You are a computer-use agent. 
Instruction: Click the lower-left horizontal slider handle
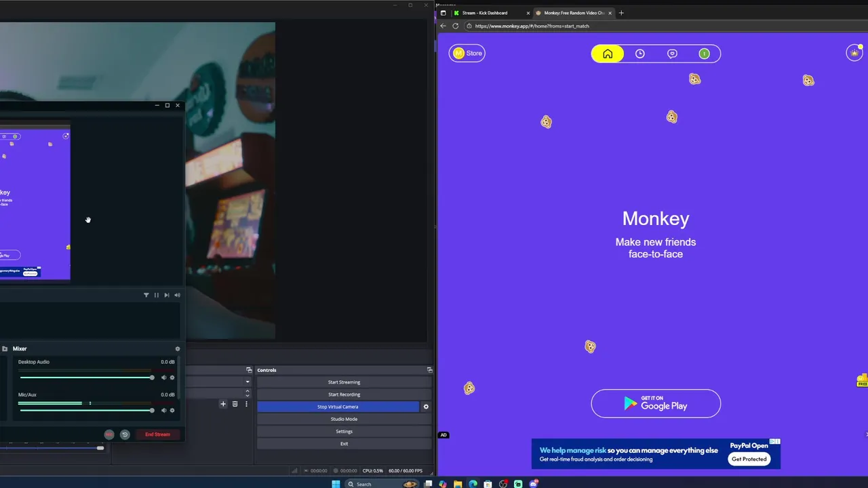(x=100, y=448)
